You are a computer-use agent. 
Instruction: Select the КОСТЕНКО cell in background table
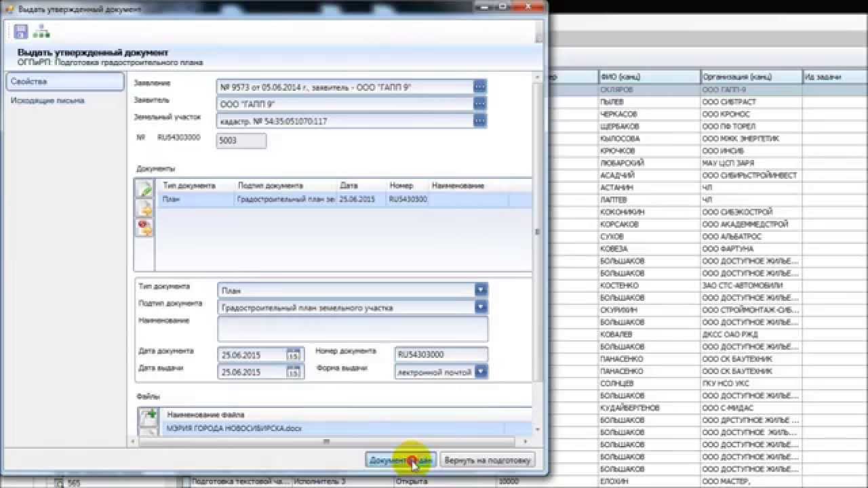[649, 285]
